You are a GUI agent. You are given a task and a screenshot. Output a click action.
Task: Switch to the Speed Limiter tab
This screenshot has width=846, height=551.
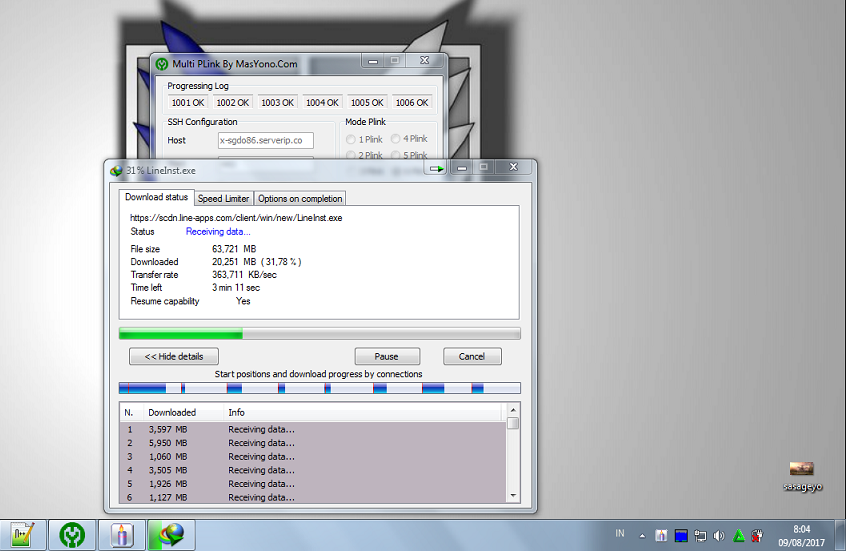(x=223, y=199)
